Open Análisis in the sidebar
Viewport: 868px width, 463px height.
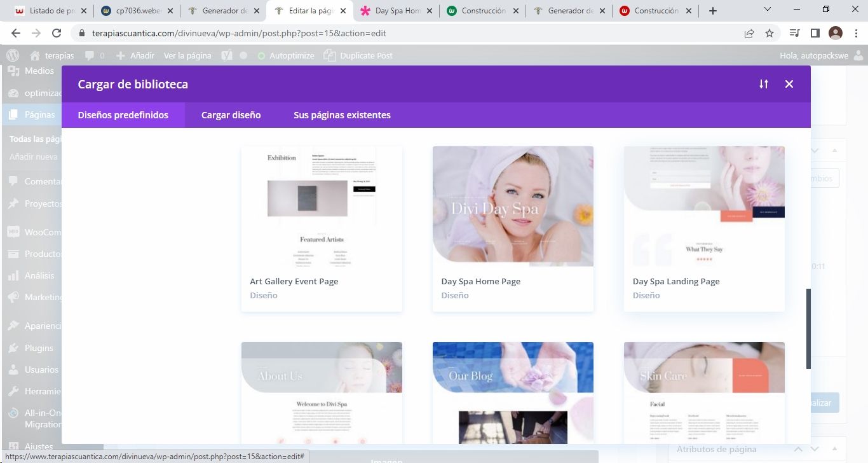[32, 275]
